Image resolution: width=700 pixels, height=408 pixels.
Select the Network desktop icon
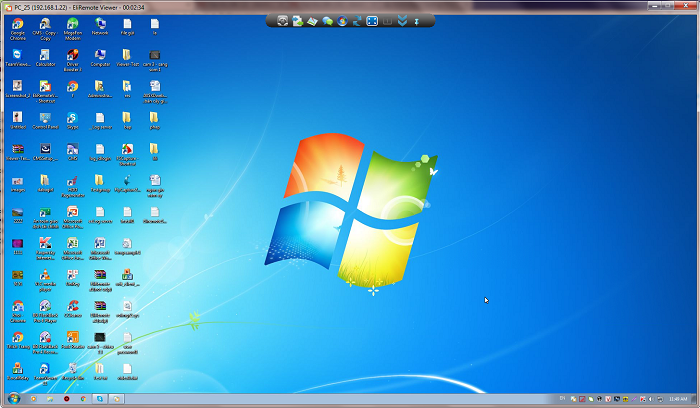[x=100, y=27]
